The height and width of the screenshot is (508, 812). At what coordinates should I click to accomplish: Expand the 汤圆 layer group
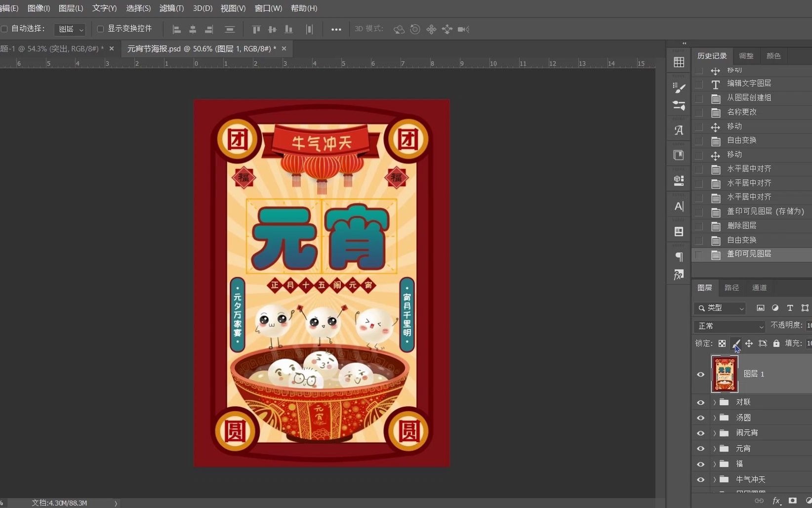pos(714,418)
